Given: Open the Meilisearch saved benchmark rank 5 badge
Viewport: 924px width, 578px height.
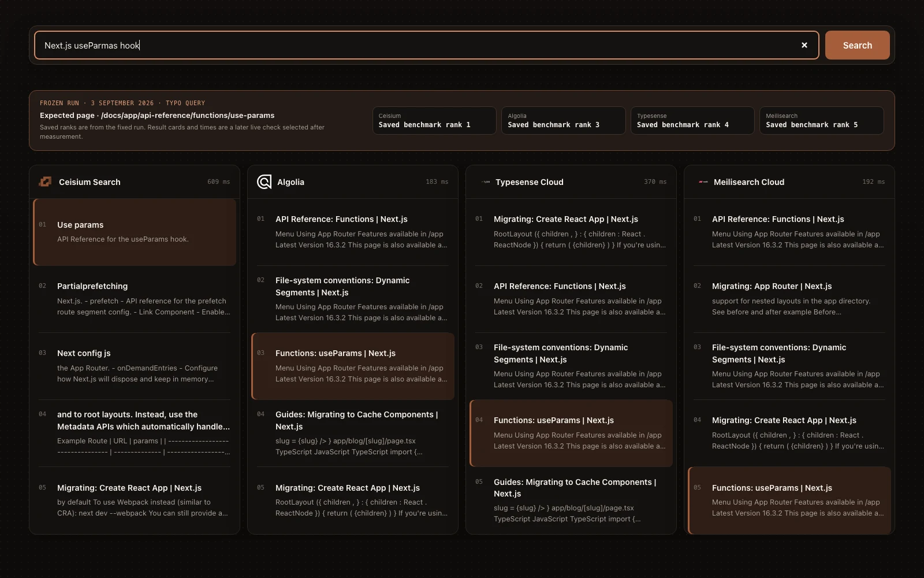Looking at the screenshot, I should [x=822, y=120].
